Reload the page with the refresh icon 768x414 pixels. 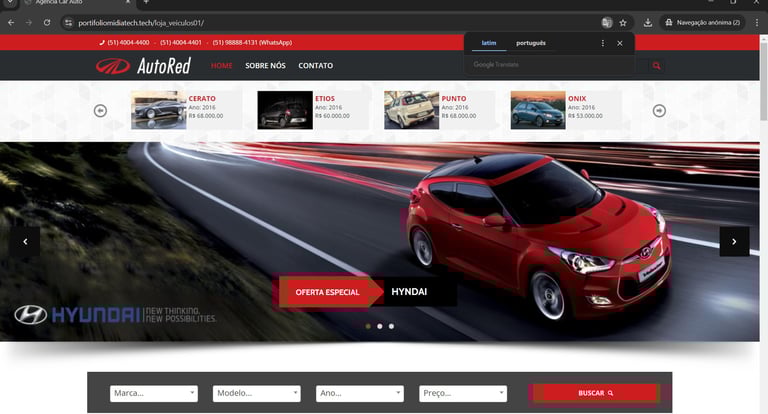coord(47,23)
